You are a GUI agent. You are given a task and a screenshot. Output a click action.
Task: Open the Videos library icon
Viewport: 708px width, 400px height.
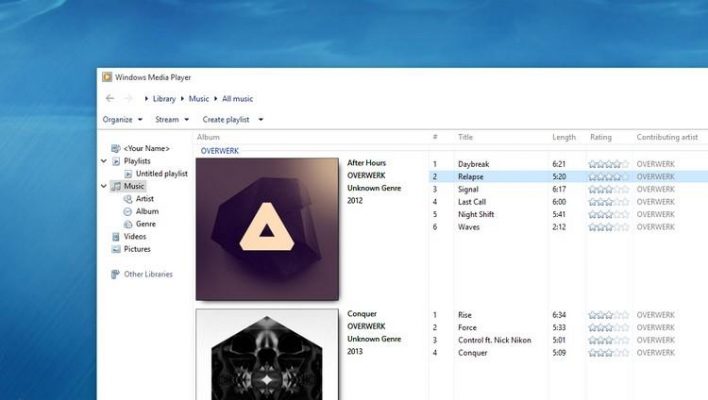pos(116,237)
